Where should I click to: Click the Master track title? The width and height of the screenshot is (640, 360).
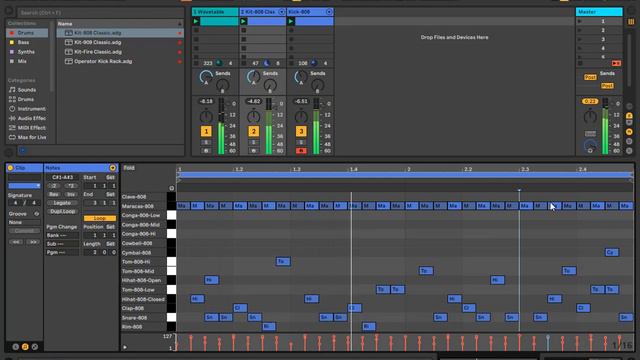(599, 12)
